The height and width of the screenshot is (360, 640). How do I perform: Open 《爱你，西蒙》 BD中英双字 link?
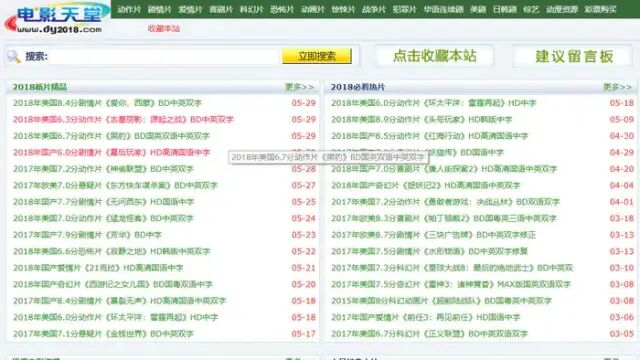pyautogui.click(x=107, y=103)
